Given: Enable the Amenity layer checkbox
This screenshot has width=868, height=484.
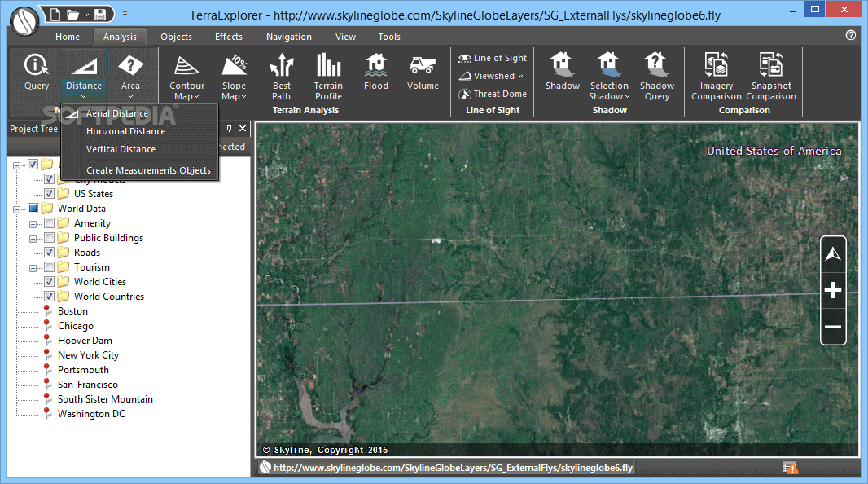Looking at the screenshot, I should tap(50, 223).
